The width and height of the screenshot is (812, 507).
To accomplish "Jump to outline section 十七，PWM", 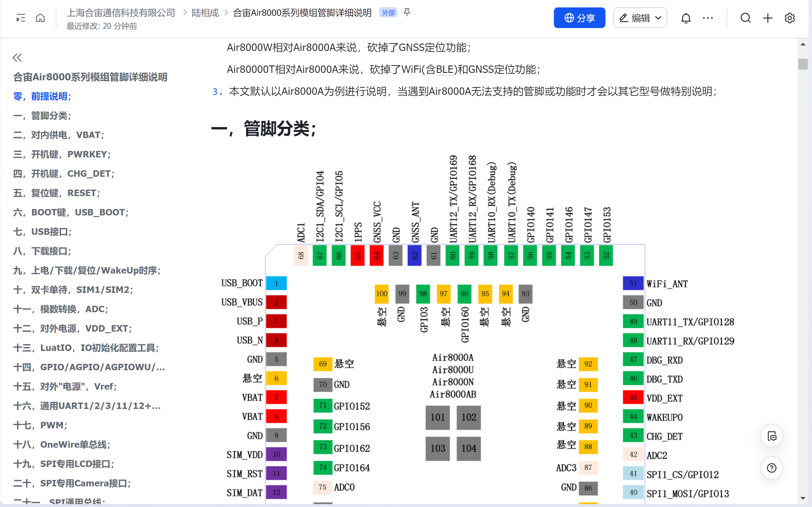I will [40, 425].
